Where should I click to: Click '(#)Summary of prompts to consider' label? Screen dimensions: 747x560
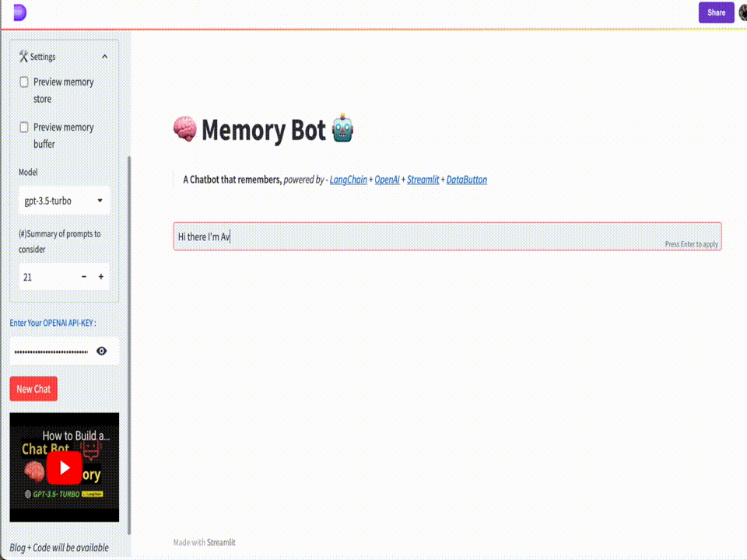click(x=60, y=241)
